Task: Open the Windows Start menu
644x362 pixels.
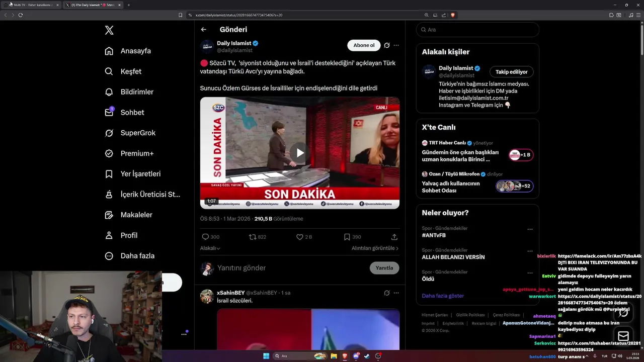Action: [x=266, y=356]
